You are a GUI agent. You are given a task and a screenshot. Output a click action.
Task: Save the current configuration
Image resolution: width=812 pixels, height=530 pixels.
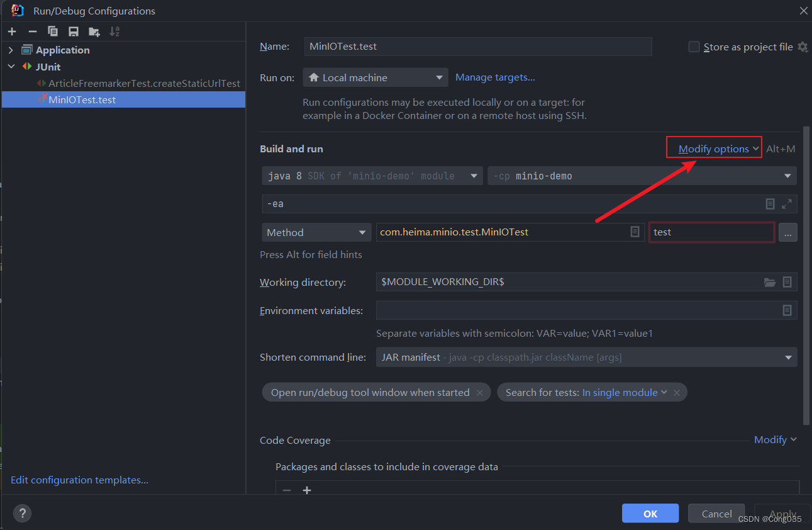point(74,31)
